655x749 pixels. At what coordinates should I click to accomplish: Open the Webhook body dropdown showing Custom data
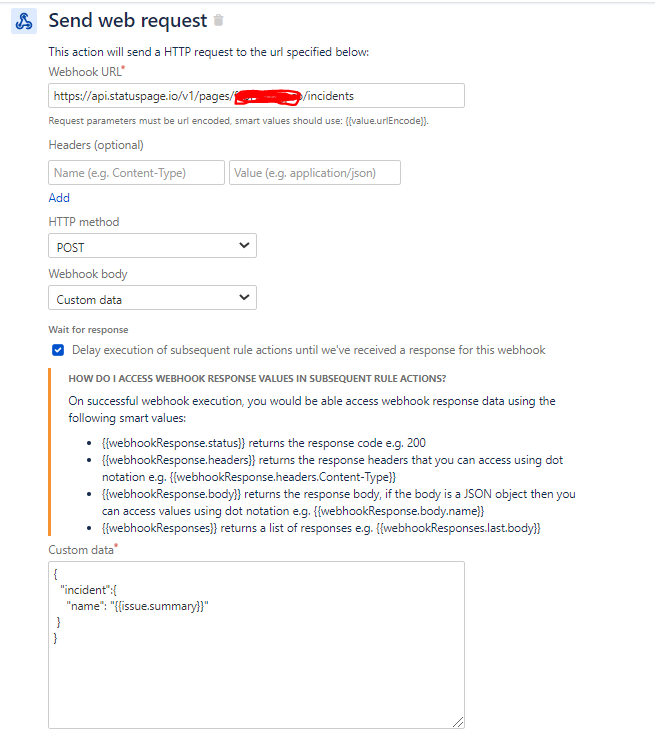click(x=152, y=298)
